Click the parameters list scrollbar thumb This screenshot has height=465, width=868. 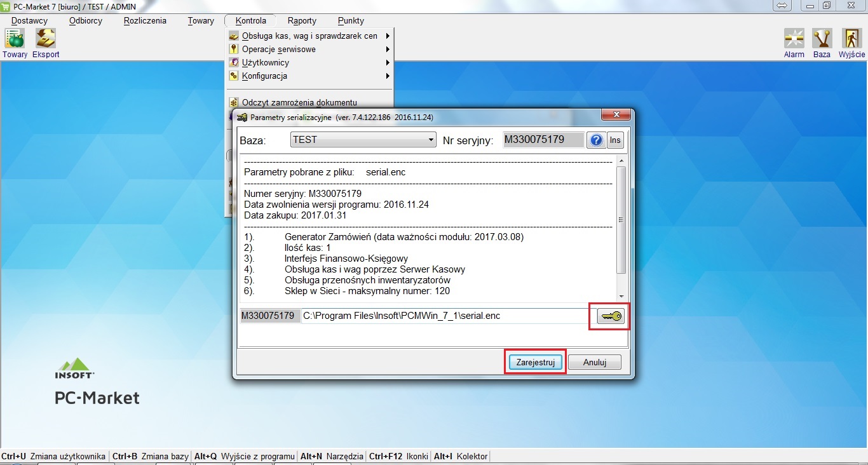coord(621,220)
